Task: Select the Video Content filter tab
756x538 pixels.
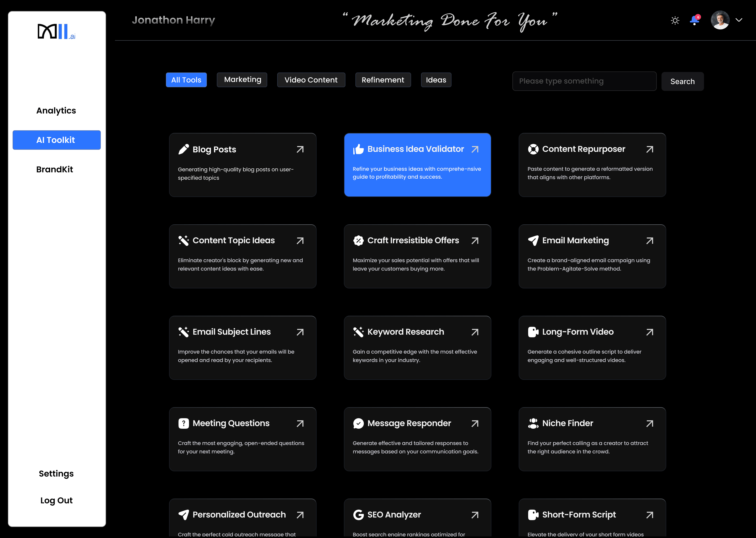Action: click(x=311, y=80)
